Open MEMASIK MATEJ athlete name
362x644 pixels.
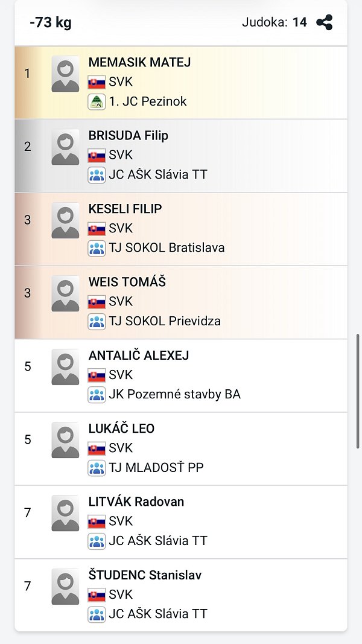point(139,62)
